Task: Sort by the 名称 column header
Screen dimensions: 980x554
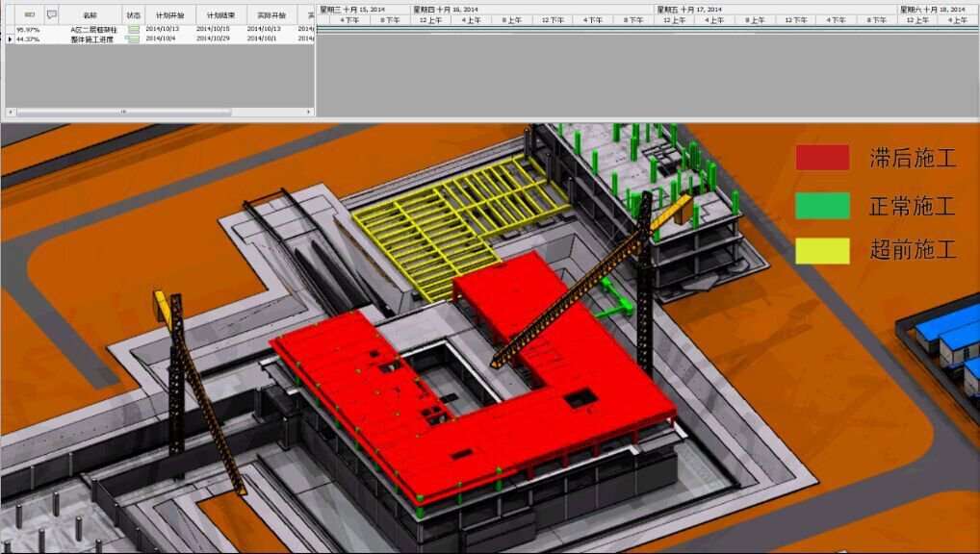Action: click(90, 15)
